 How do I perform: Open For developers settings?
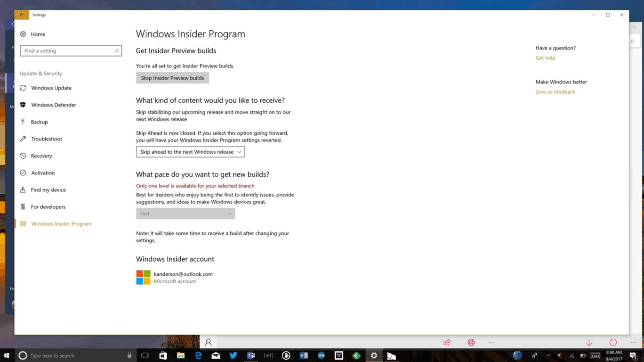pyautogui.click(x=43, y=207)
